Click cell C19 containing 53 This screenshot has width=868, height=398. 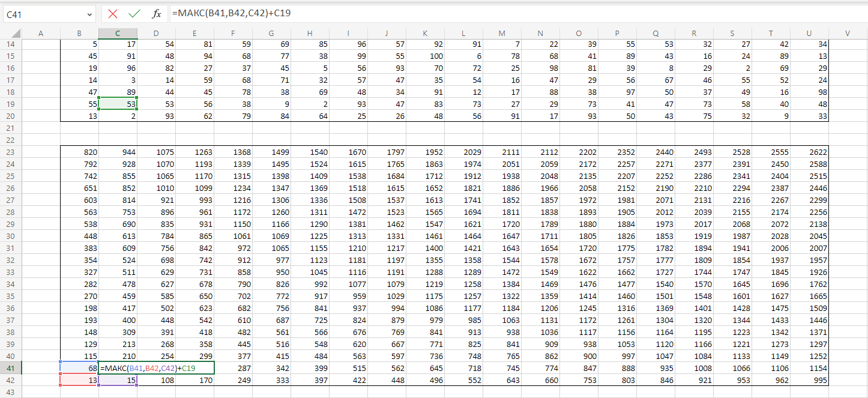click(118, 104)
